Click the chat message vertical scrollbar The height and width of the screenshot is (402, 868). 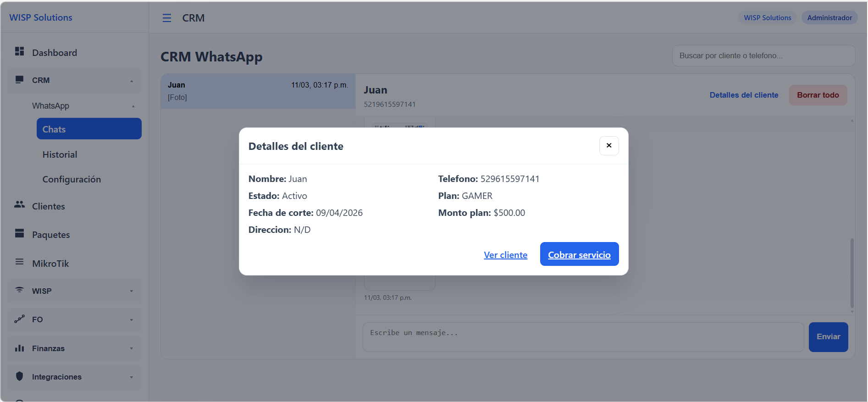[852, 273]
